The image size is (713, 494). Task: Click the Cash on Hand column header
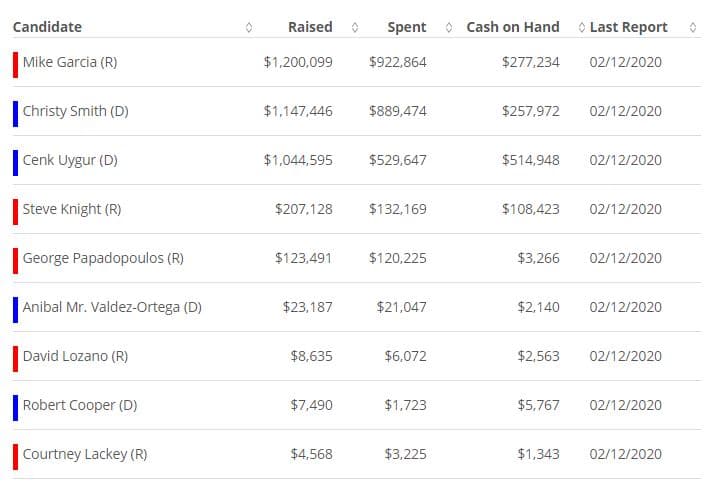[513, 27]
